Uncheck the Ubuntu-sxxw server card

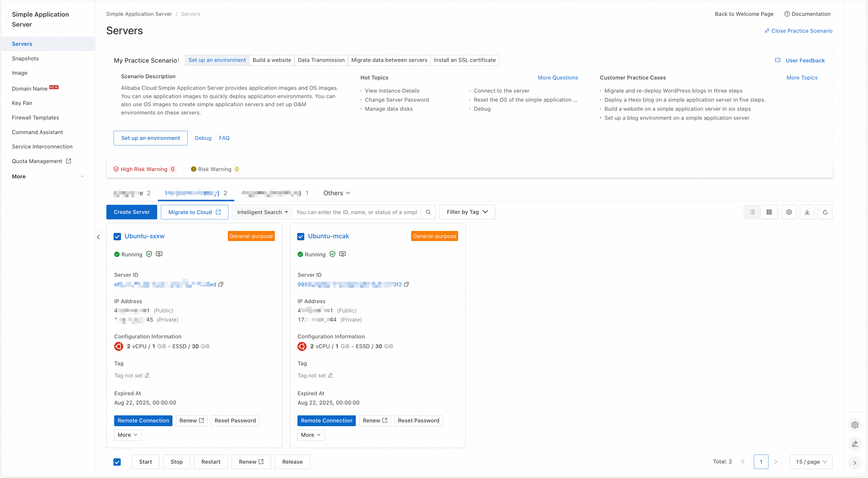pyautogui.click(x=117, y=236)
